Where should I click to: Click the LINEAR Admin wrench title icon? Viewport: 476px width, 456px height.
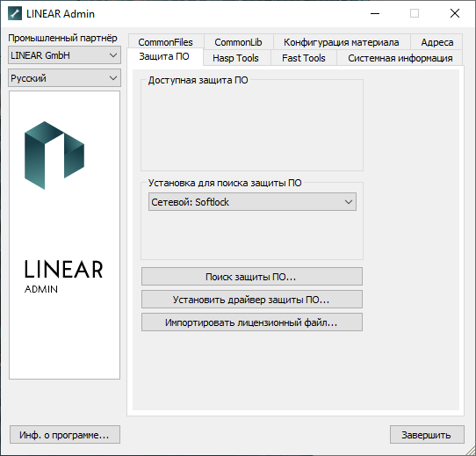tap(15, 14)
